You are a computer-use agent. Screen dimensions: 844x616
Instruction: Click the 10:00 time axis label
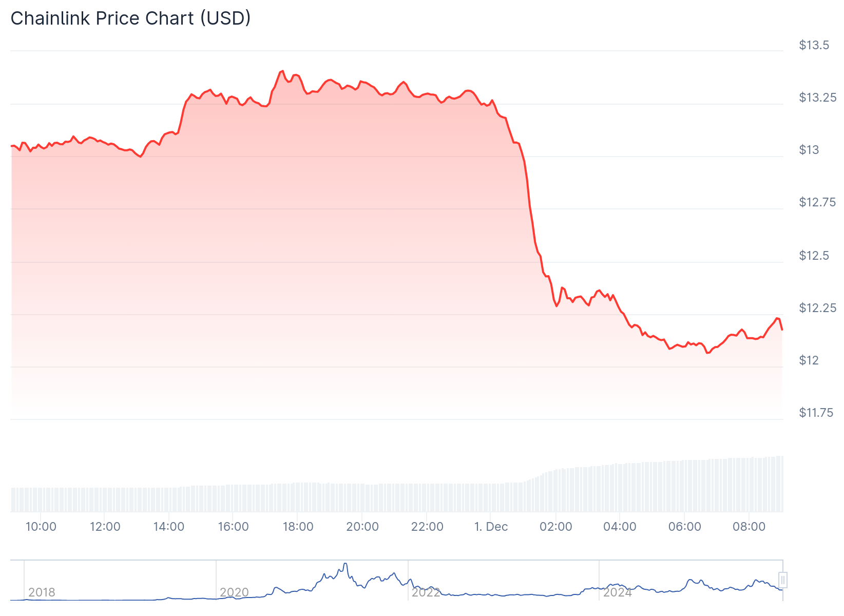point(41,527)
